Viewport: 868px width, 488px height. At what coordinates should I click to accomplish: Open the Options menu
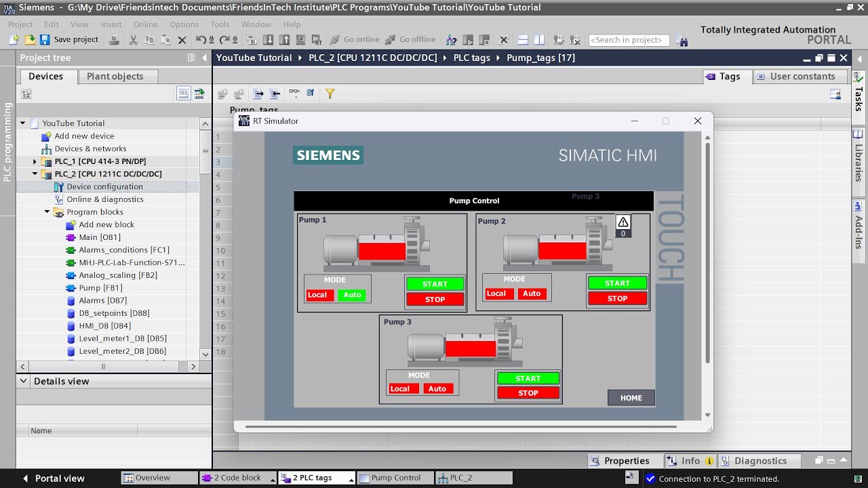tap(184, 24)
